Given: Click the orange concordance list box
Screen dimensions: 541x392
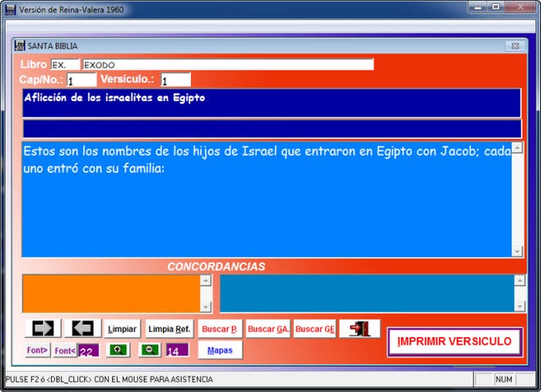Looking at the screenshot, I should pos(111,293).
